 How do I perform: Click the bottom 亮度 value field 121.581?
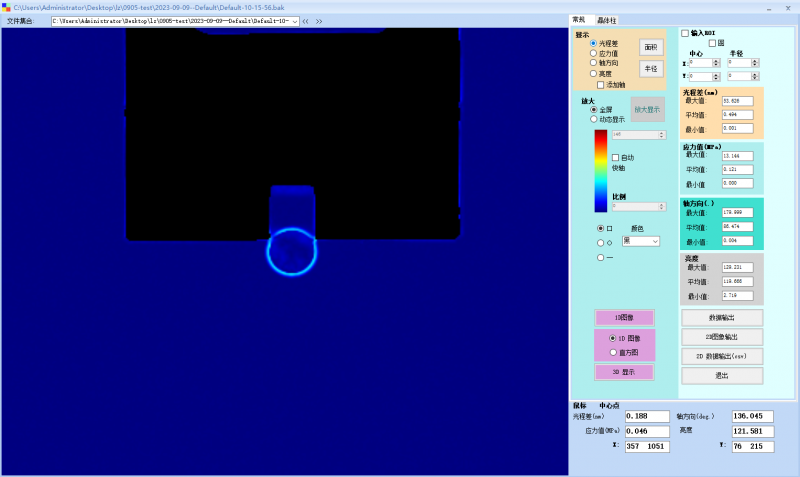753,431
